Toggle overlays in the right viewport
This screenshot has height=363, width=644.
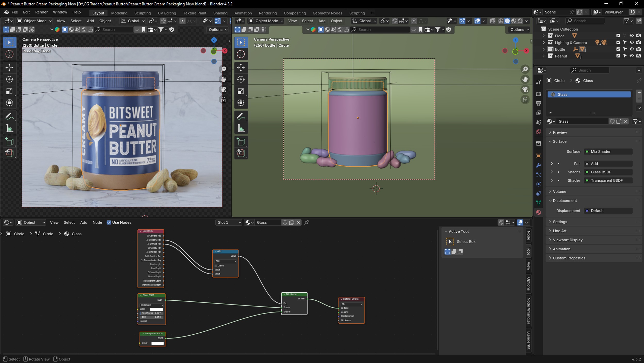(x=477, y=21)
